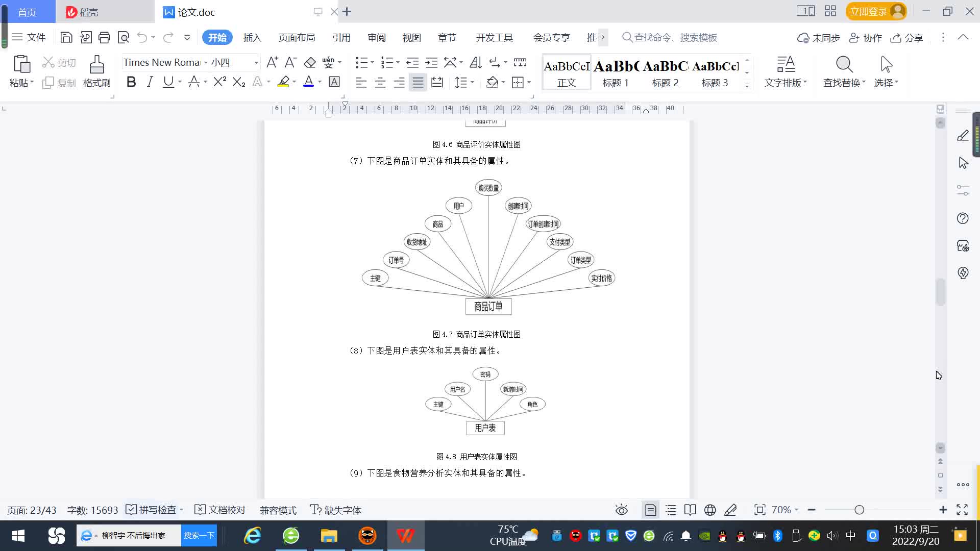Open the zoom percentage 70% dropdown
Image resolution: width=980 pixels, height=551 pixels.
tap(785, 510)
